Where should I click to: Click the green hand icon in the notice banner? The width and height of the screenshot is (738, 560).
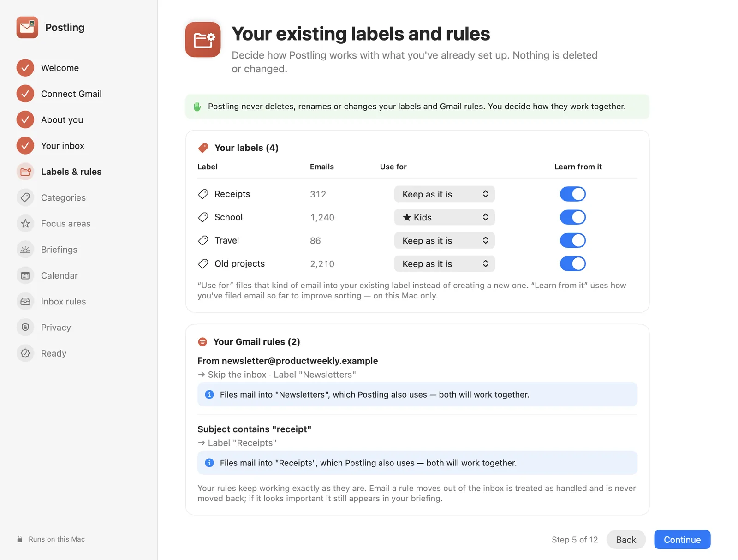click(197, 107)
